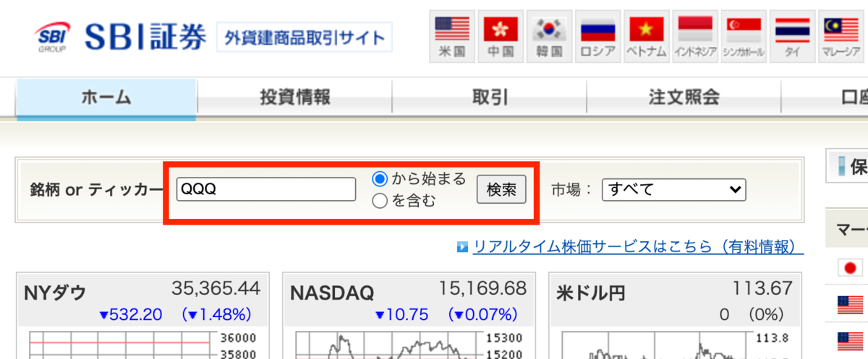868x359 pixels.
Task: Open the 取引 tab
Action: coord(489,98)
